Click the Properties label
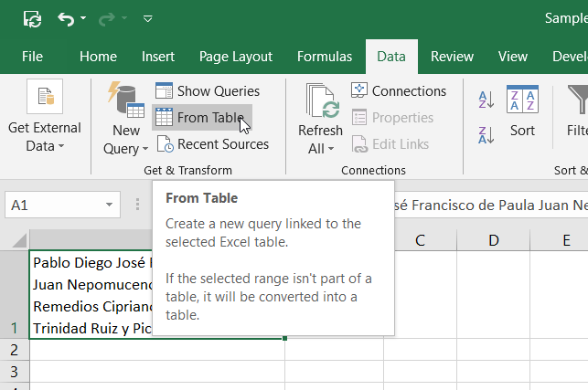The width and height of the screenshot is (588, 390). click(x=402, y=118)
